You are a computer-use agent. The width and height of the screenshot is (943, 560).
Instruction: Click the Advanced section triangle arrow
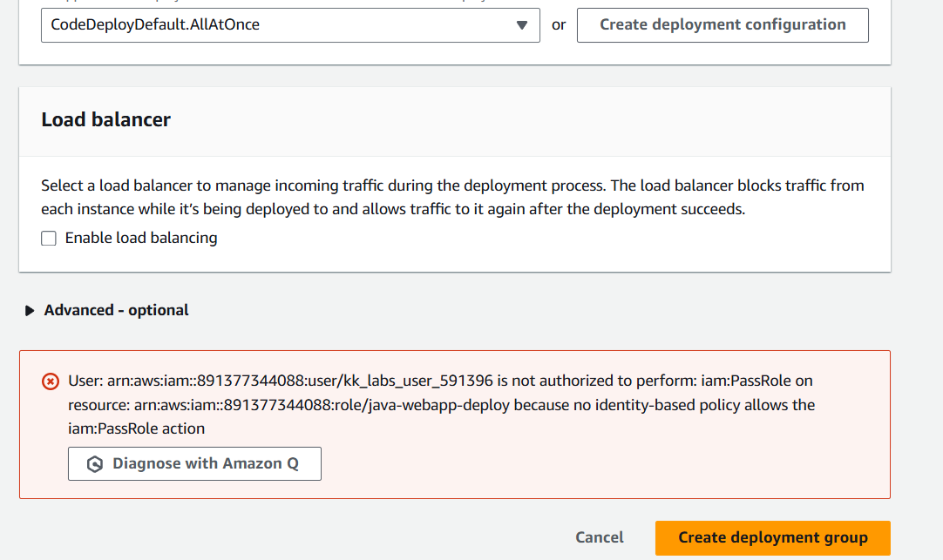[x=31, y=311]
